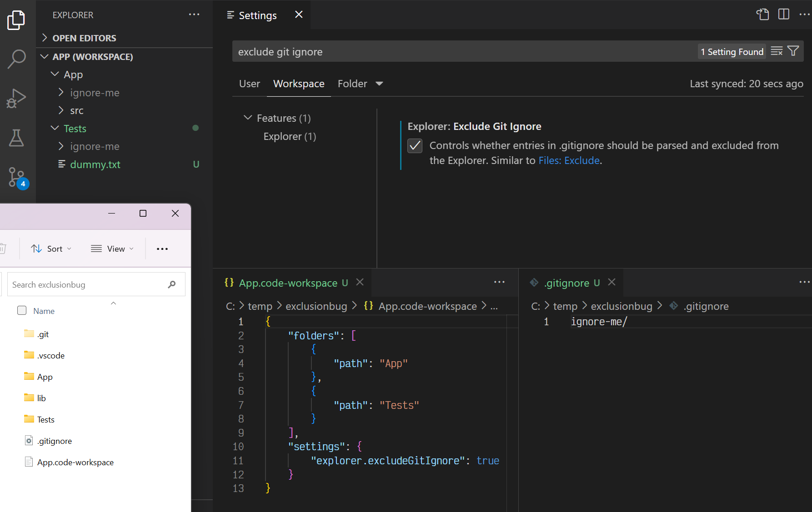Click the Open Settings JSON icon
Viewport: 812px width, 512px height.
pos(763,14)
